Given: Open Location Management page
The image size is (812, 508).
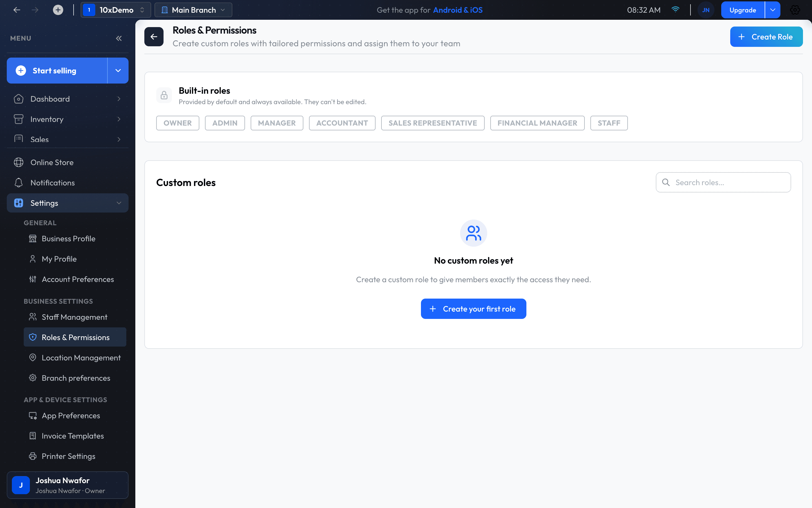Looking at the screenshot, I should (75, 358).
